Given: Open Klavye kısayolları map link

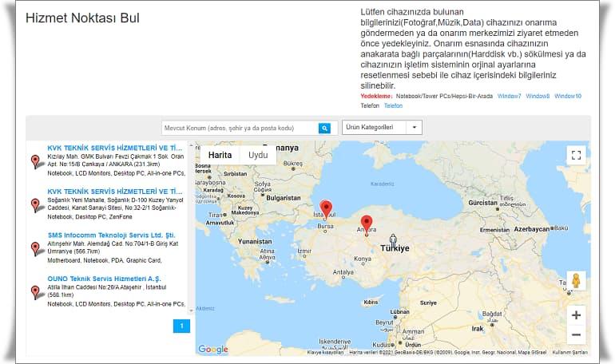Looking at the screenshot, I should (325, 352).
